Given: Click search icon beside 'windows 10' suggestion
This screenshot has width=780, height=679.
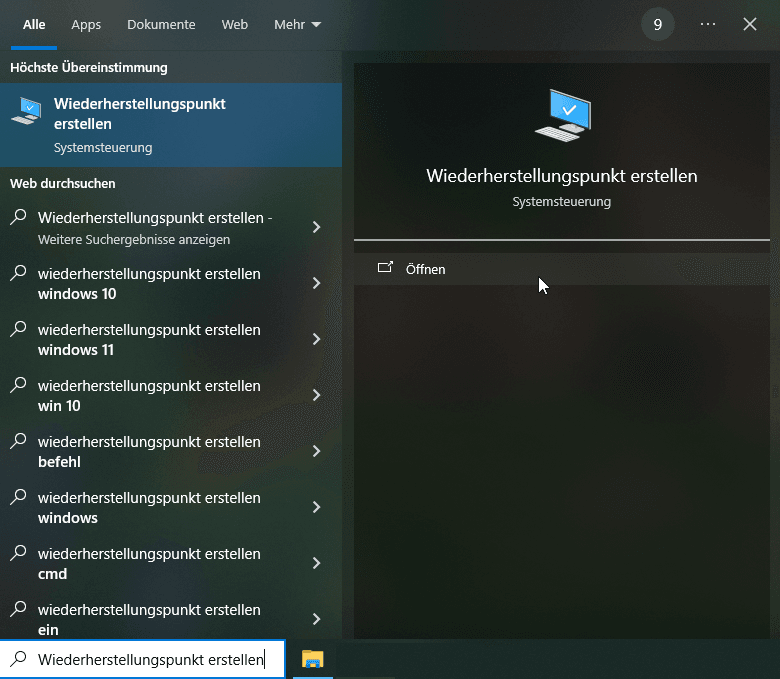Looking at the screenshot, I should click(18, 273).
